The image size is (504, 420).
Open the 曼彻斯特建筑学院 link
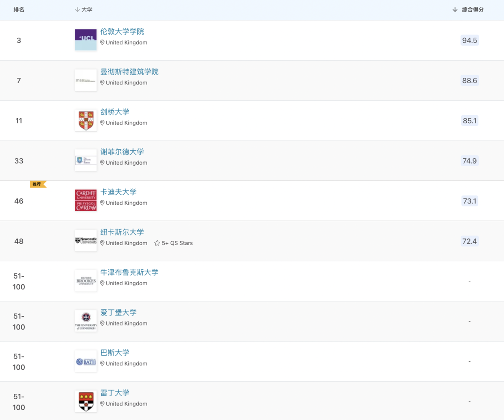(129, 72)
